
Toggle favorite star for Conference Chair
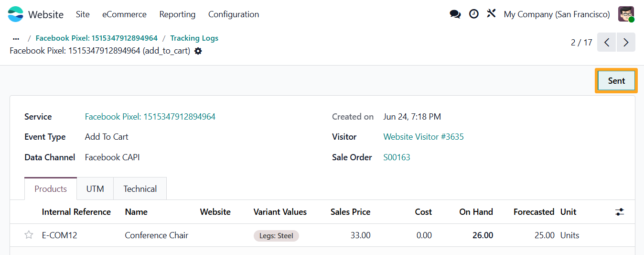tap(29, 235)
